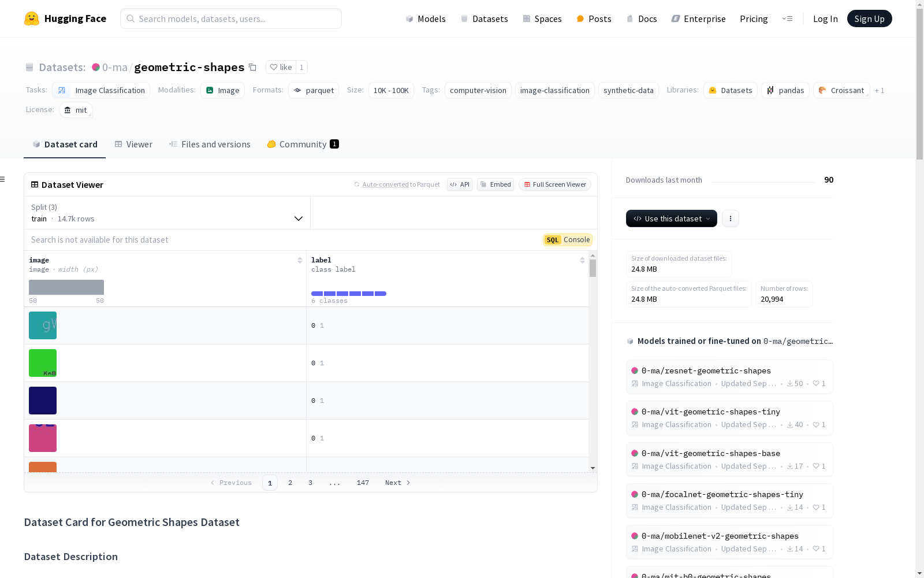Open Enterprise page
924x578 pixels.
(698, 18)
